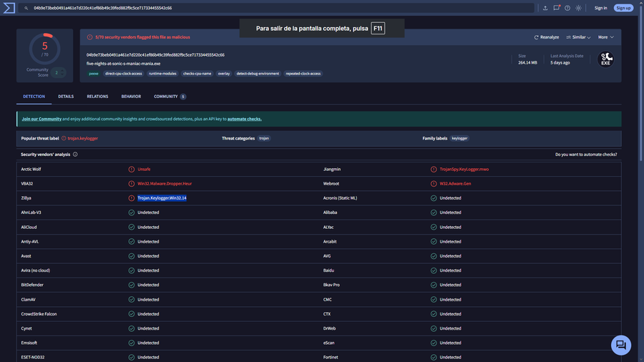
Task: Click the upload file icon
Action: (x=545, y=8)
